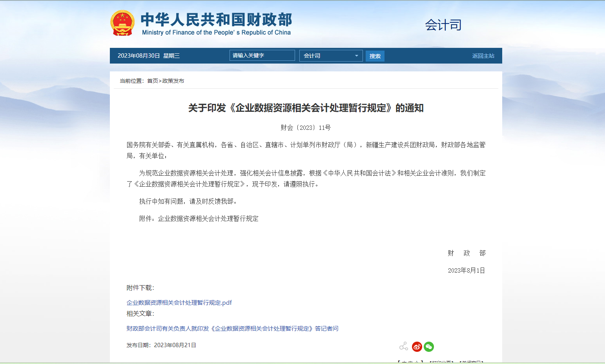Click the date 2023年08月30日 星期三
The height and width of the screenshot is (364, 605).
click(149, 56)
